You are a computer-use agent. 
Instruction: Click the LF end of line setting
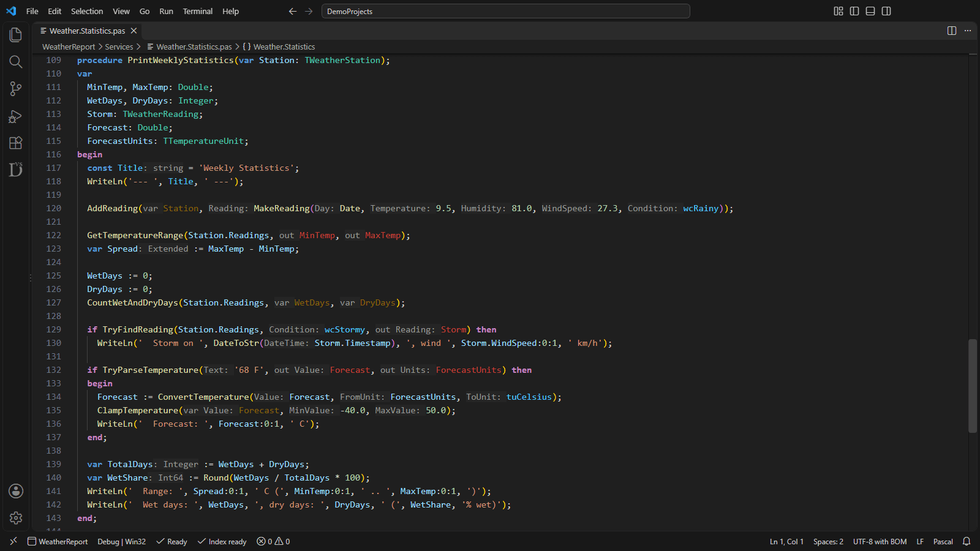(x=920, y=541)
